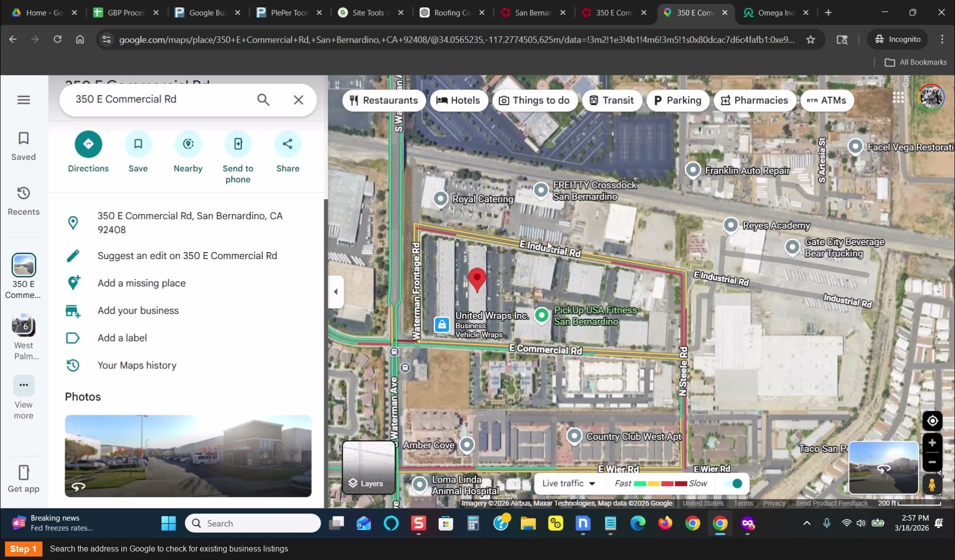
Task: Switch to GBP Process tab
Action: [126, 12]
